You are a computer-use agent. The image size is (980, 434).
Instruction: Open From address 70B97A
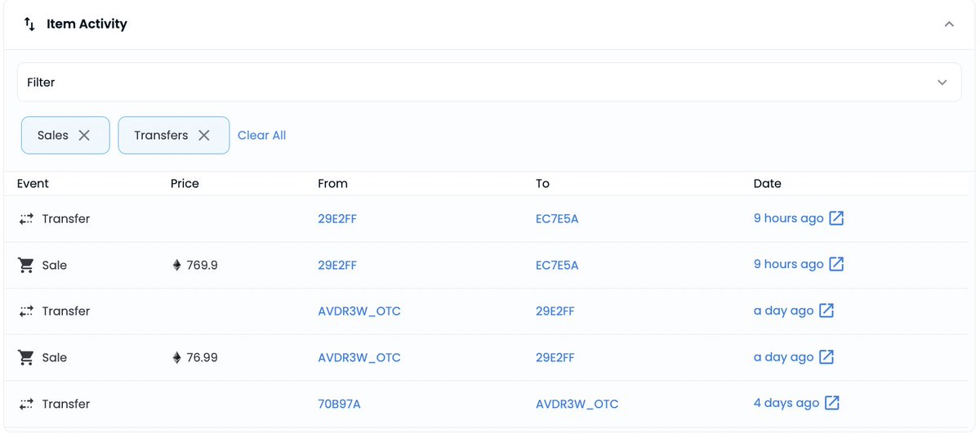338,405
